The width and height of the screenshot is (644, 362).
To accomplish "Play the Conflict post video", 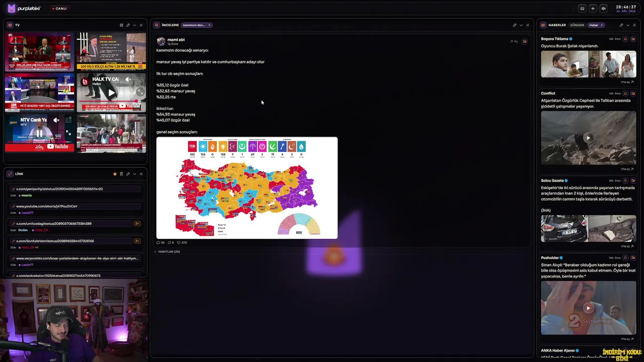I will click(x=588, y=138).
